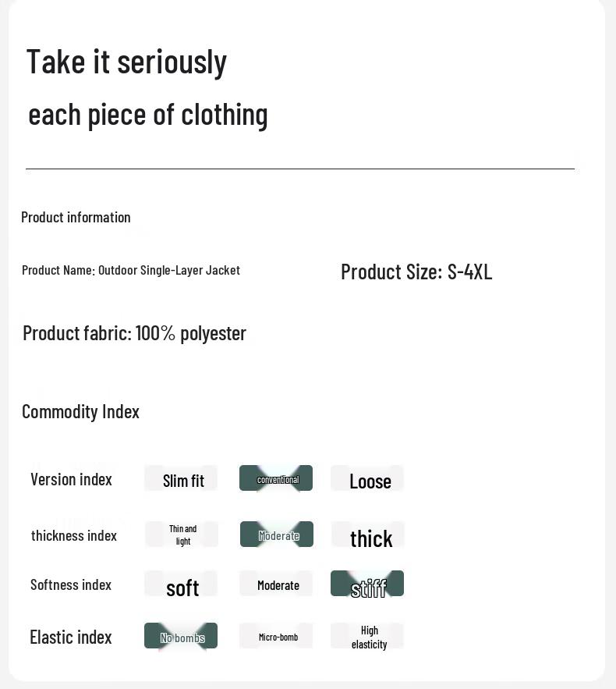Select the soft option

[181, 585]
